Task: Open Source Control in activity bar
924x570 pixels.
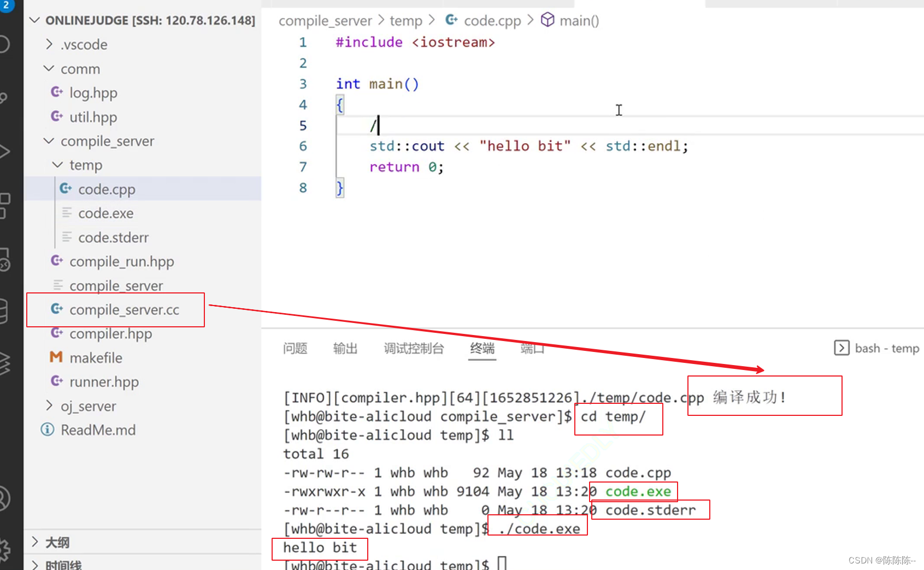Action: click(x=3, y=97)
